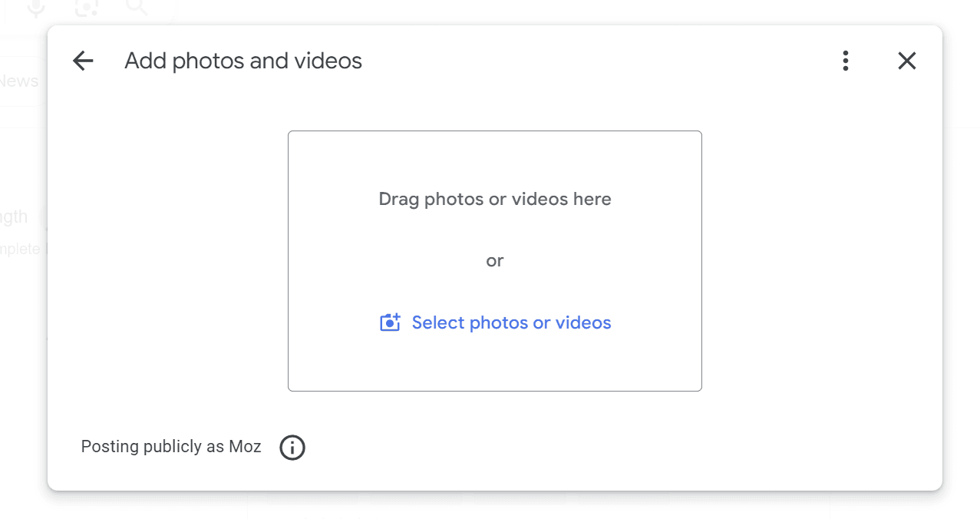This screenshot has height=519, width=980.
Task: Click the faded magnifier search icon
Action: pos(137,8)
